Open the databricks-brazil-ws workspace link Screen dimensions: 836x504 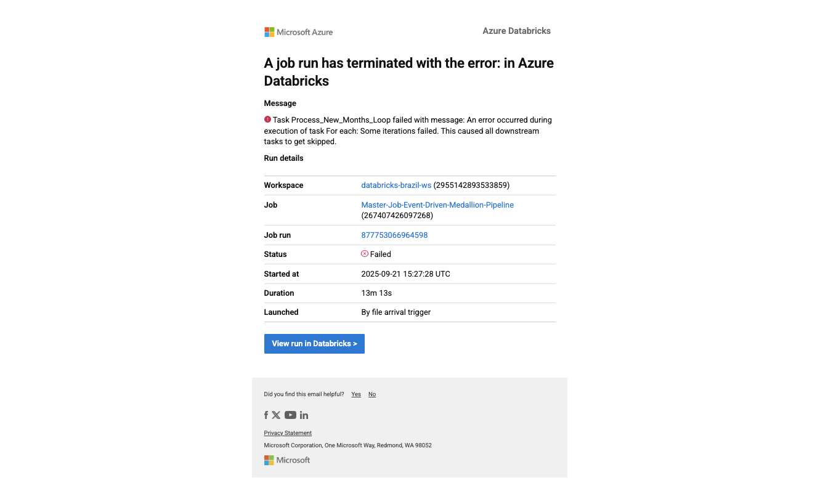pos(396,185)
